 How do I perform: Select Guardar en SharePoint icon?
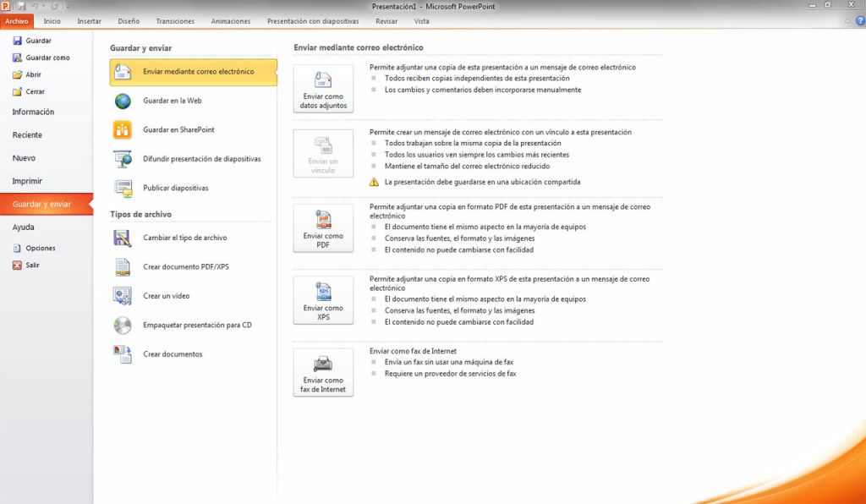[x=123, y=130]
